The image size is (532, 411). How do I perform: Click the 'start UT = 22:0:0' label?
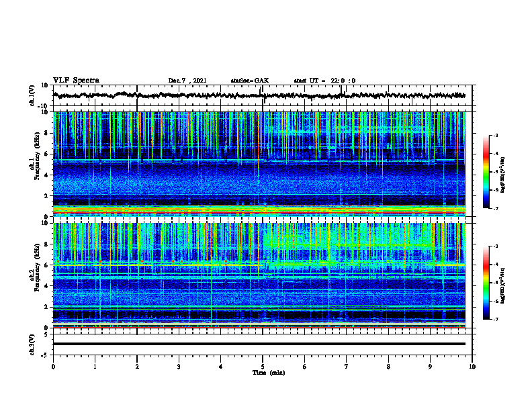[324, 81]
